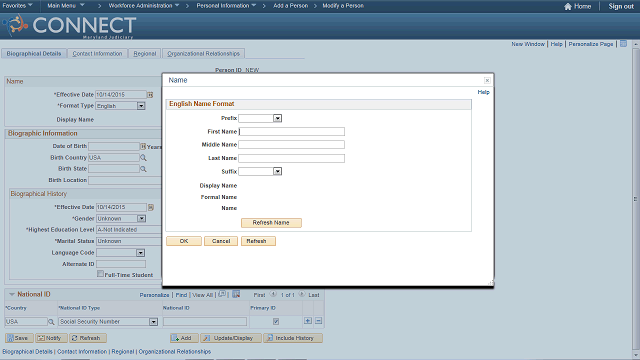Click the Modify a Person breadcrumb
This screenshot has height=360, width=640.
pos(343,6)
